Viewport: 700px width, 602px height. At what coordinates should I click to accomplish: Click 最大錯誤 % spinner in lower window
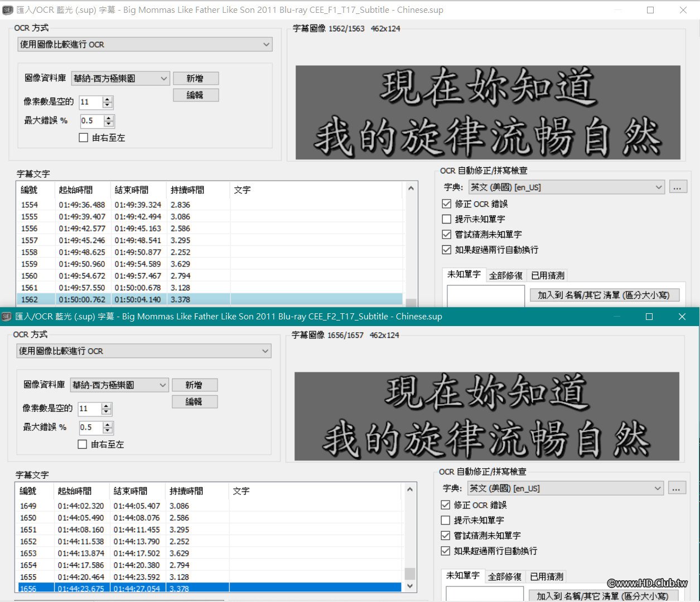tap(96, 428)
